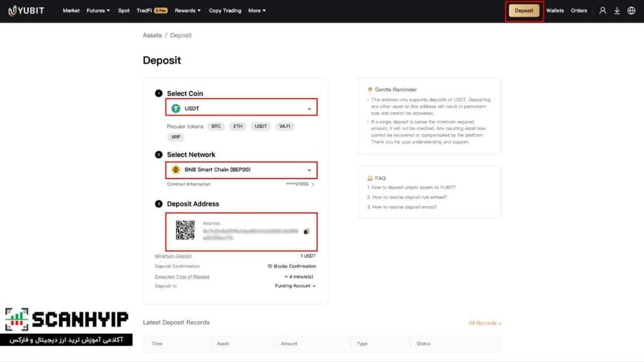Image resolution: width=644 pixels, height=362 pixels.
Task: Click the Time column header
Action: click(x=157, y=344)
